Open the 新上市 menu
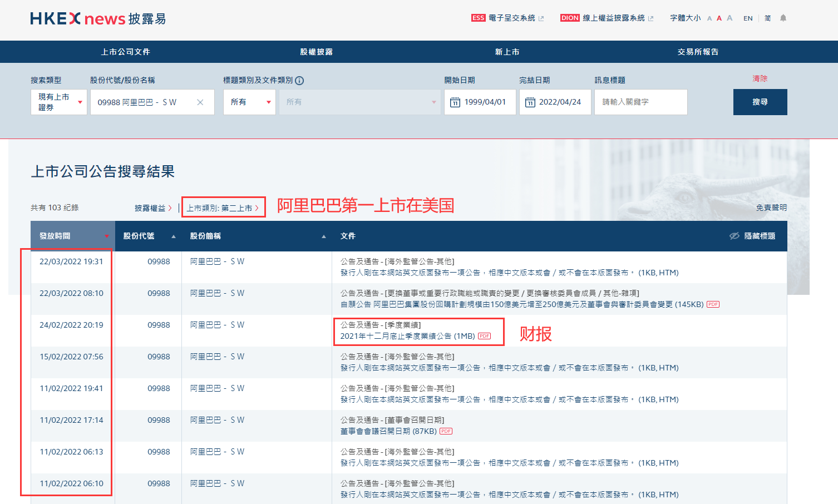Image resolution: width=838 pixels, height=504 pixels. 507,52
